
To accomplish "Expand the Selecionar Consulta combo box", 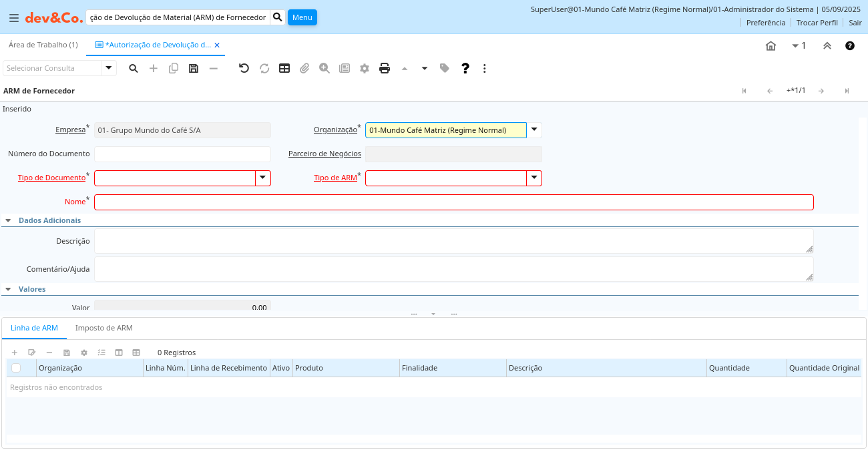I will coord(109,68).
